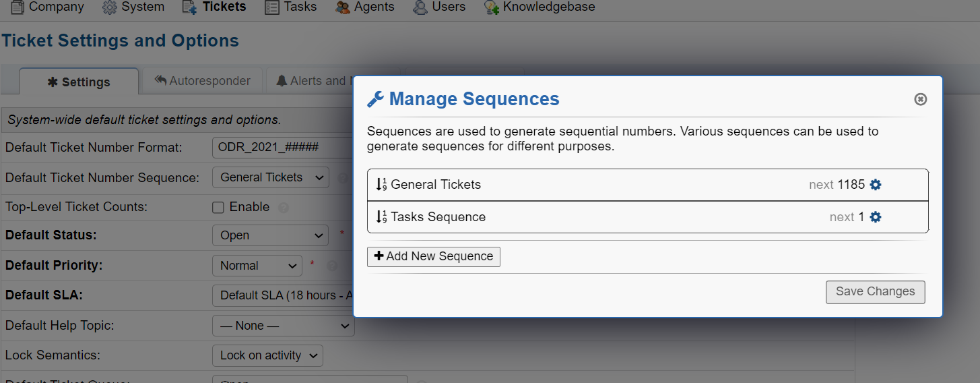
Task: Click the Add New Sequence button
Action: 433,257
